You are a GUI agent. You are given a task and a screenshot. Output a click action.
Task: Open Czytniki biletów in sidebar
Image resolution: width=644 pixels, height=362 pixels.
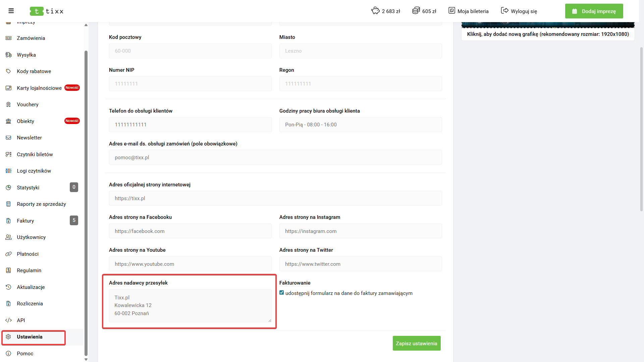35,154
